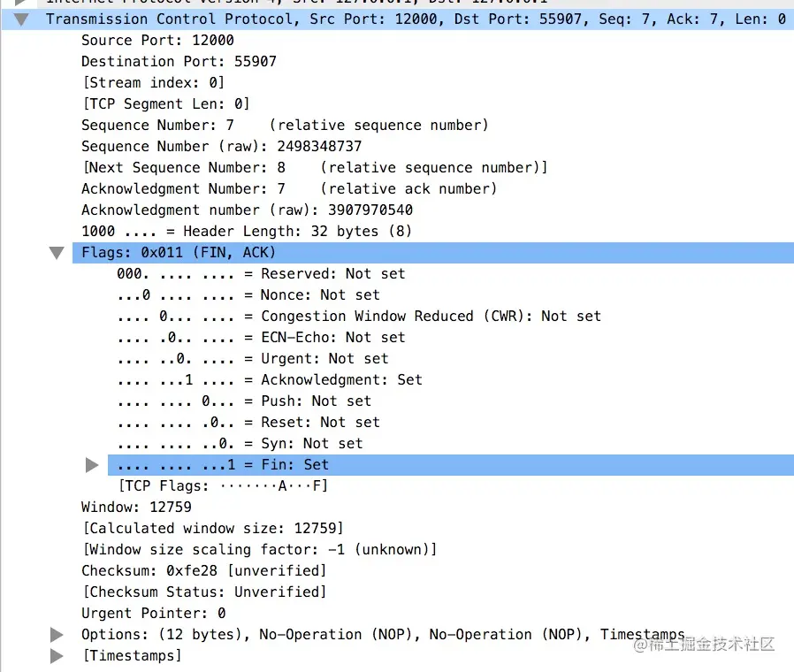This screenshot has width=794, height=672.
Task: Select the Syn: Not set flag
Action: click(239, 443)
